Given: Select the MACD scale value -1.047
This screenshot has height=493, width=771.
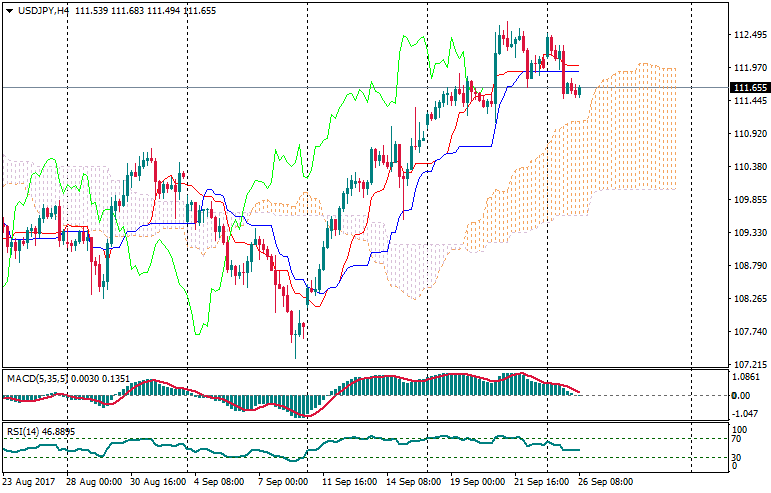Looking at the screenshot, I should pos(747,411).
